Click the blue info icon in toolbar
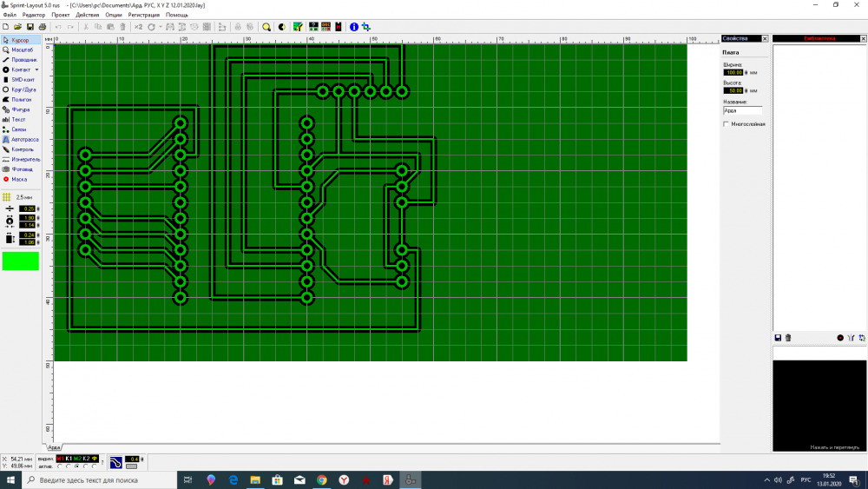868x489 pixels. click(353, 27)
